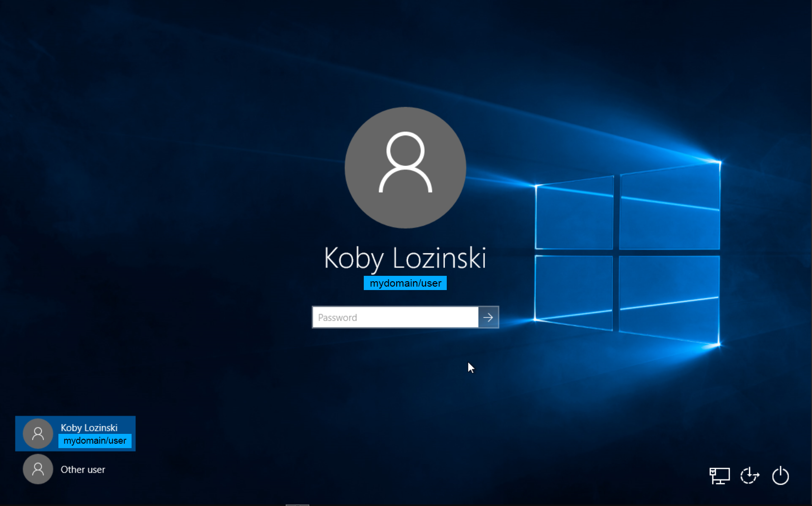
Task: Click the Power button icon
Action: pos(780,476)
